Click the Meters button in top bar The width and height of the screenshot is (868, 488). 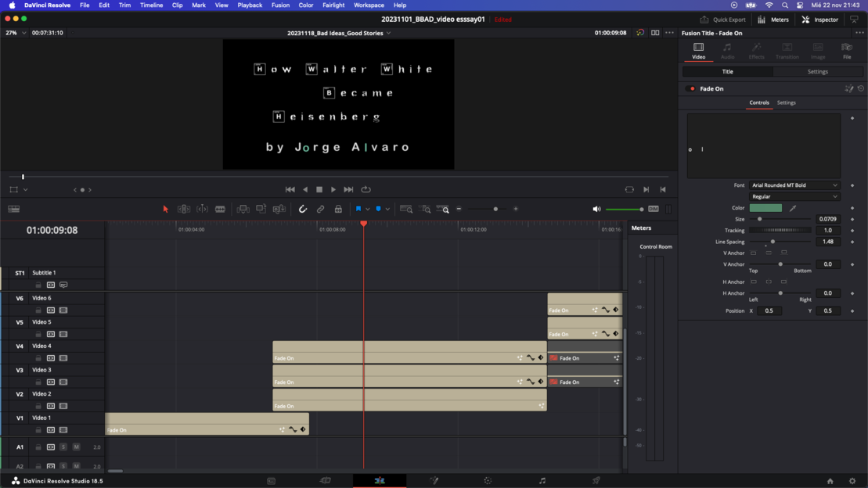(773, 20)
